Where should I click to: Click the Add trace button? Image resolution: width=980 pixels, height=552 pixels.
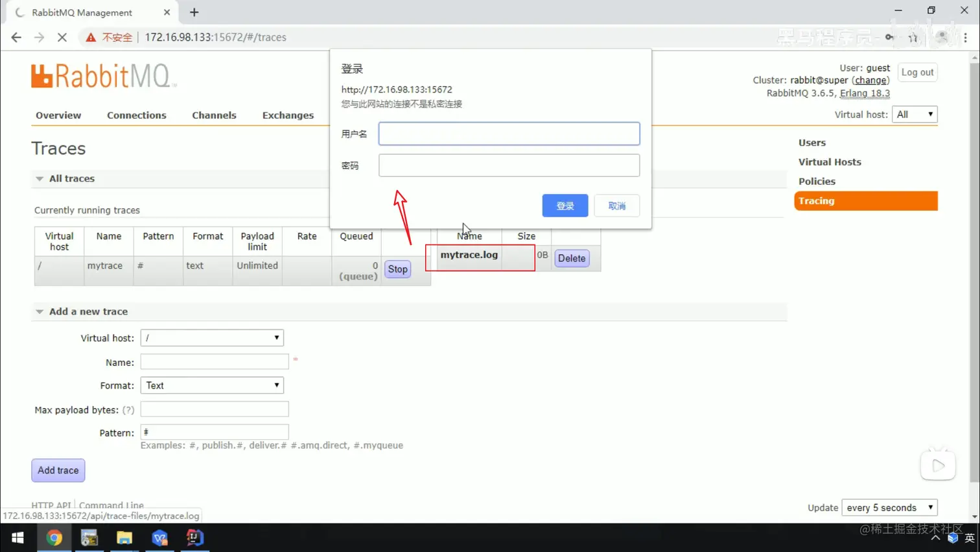(58, 470)
